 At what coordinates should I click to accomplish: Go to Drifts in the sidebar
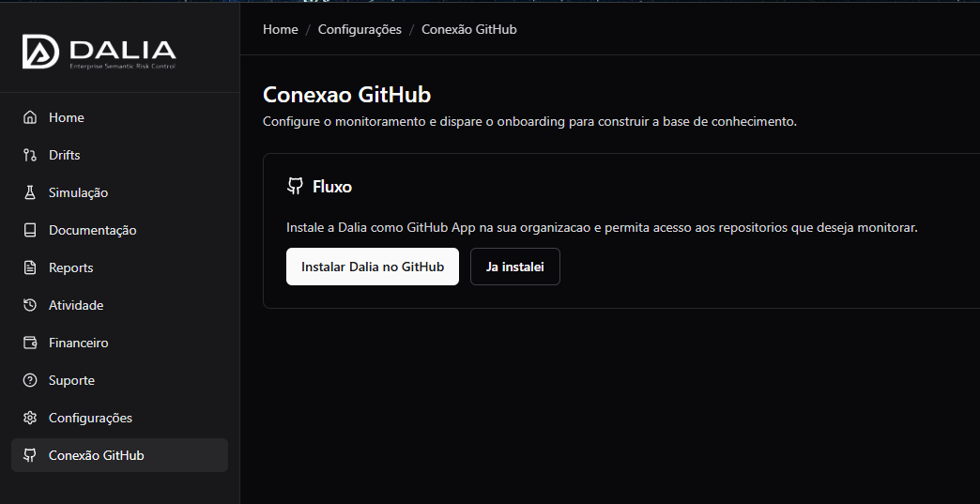119,155
